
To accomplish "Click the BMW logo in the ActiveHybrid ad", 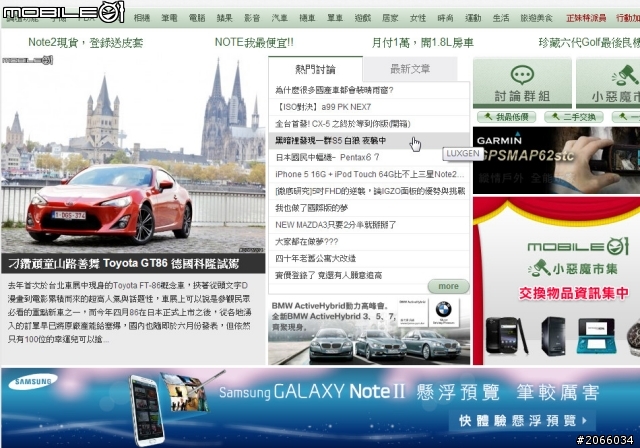I will [443, 309].
